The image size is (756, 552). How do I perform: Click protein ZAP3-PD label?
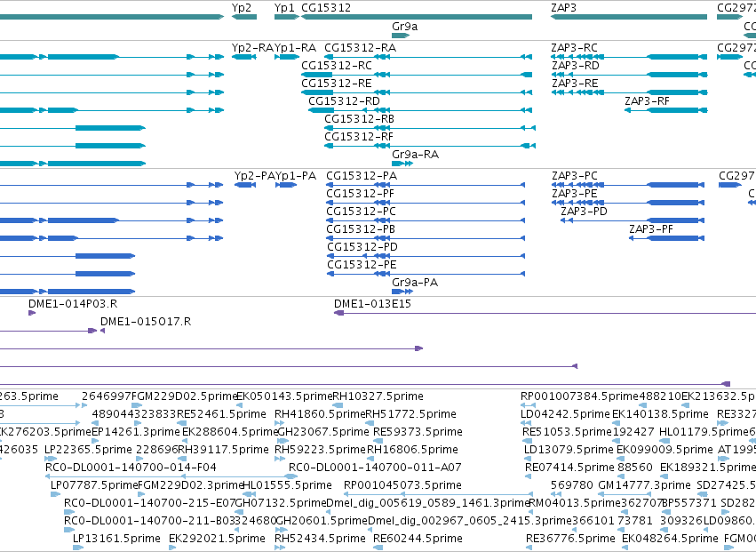[x=584, y=212]
